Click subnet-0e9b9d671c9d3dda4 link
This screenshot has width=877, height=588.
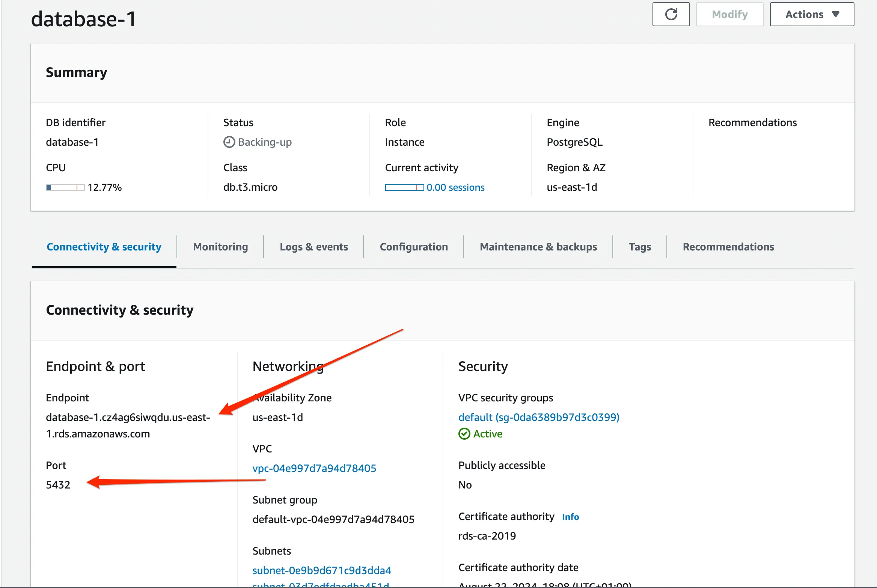point(321,570)
